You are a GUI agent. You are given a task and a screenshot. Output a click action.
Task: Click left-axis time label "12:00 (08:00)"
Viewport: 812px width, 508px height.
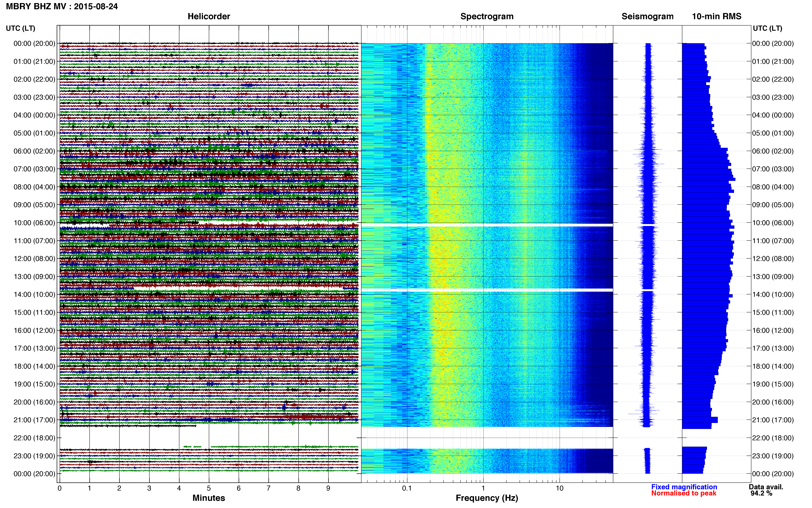point(34,259)
